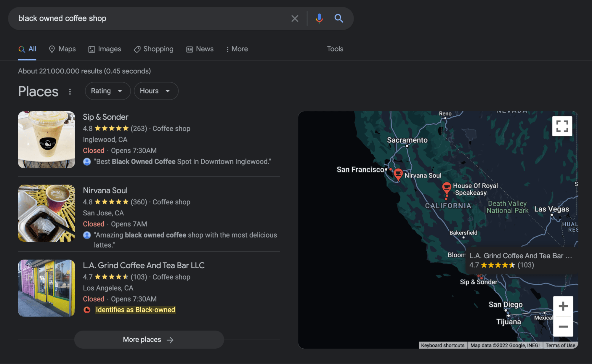Expand the More search categories menu
Viewport: 592px width, 364px height.
(237, 49)
